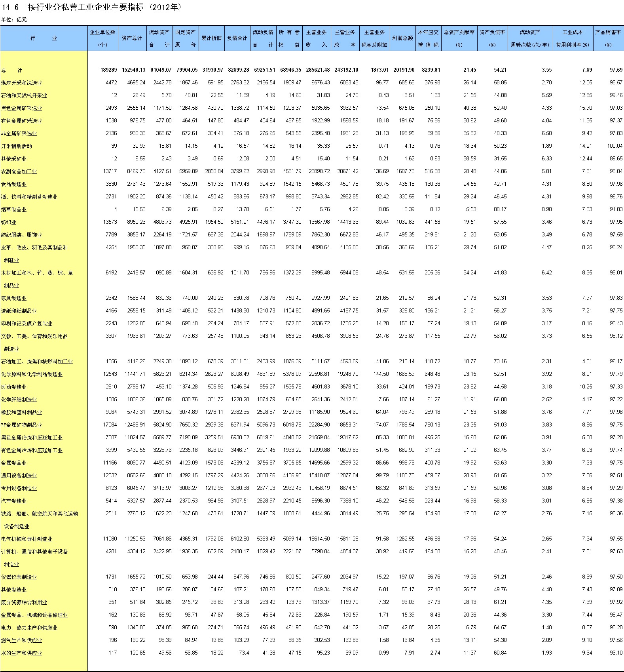624x672 pixels.
Task: Select the 燃气生产和供应业 row label
Action: 21,640
